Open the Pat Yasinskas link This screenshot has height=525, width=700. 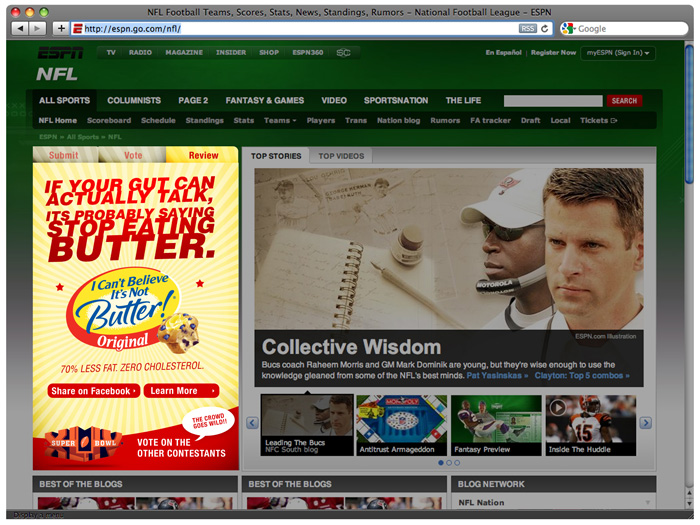[x=497, y=376]
